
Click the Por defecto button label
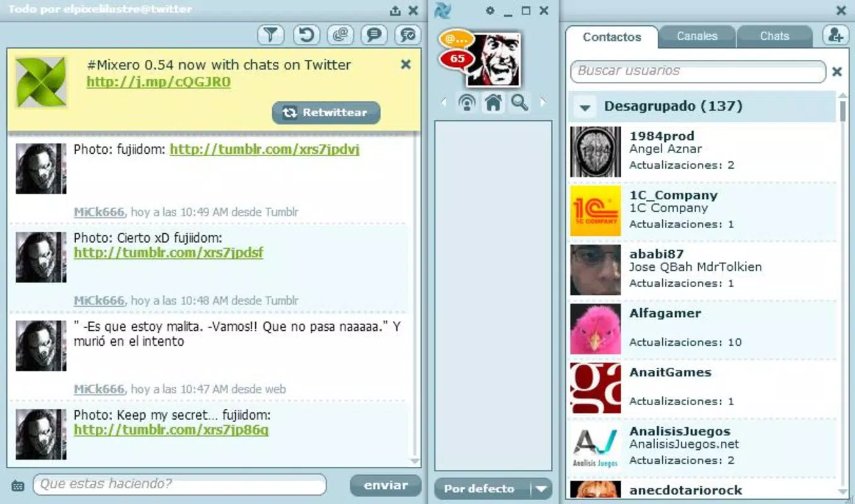tap(479, 489)
